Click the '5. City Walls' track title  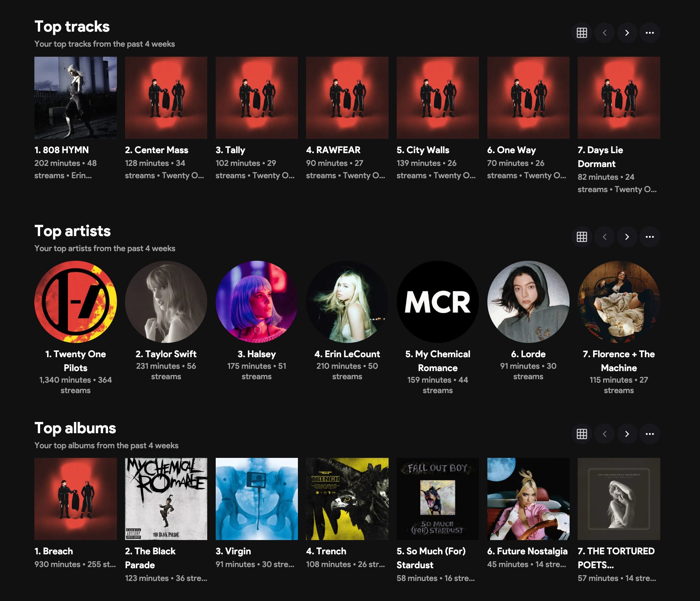[423, 150]
